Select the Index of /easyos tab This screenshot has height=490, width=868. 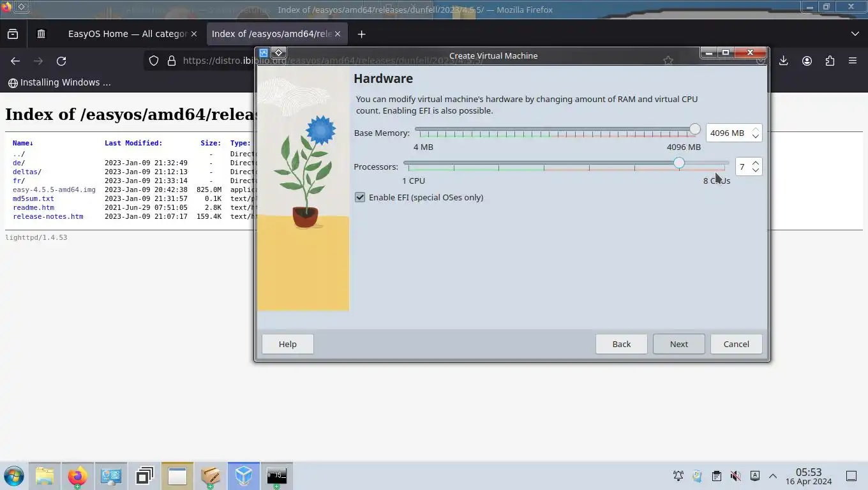click(x=271, y=34)
